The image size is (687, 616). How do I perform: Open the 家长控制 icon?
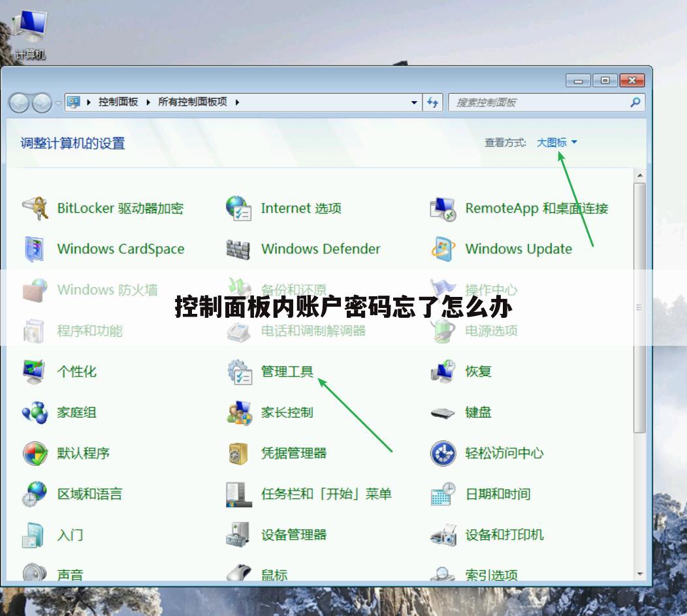point(239,413)
